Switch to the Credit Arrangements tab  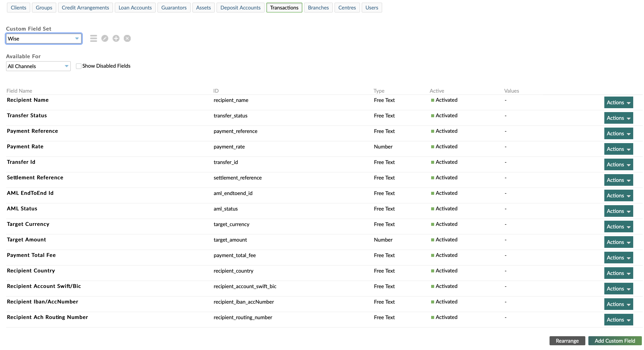(85, 8)
